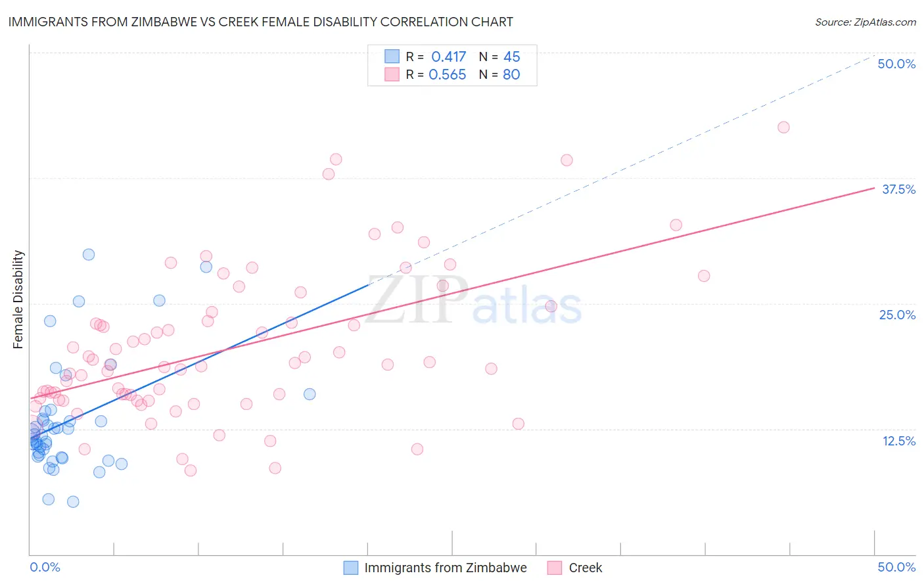This screenshot has height=586, width=924.
Task: Click the pink swatch beside R = 0.565
Action: [x=392, y=74]
